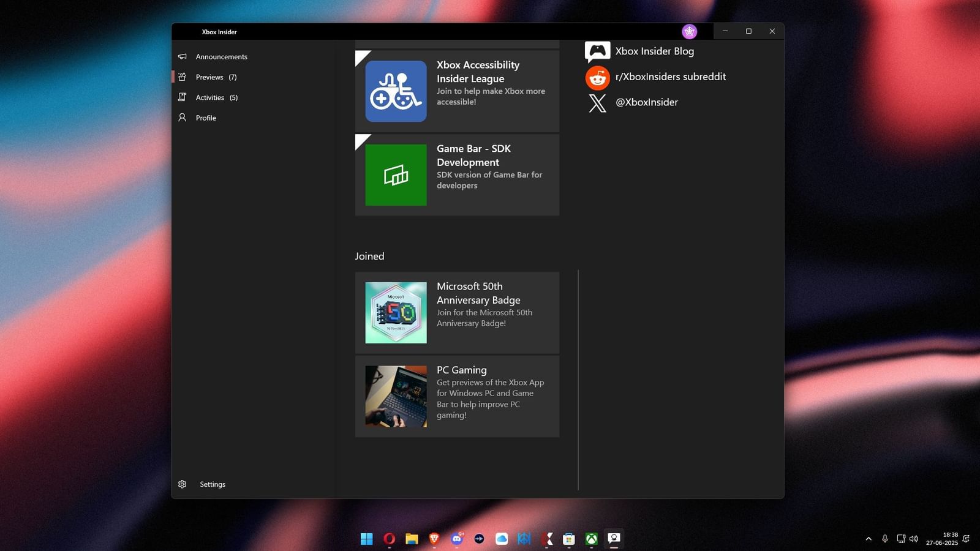Viewport: 980px width, 551px height.
Task: Click the Activities leaderboard icon
Action: click(x=183, y=97)
